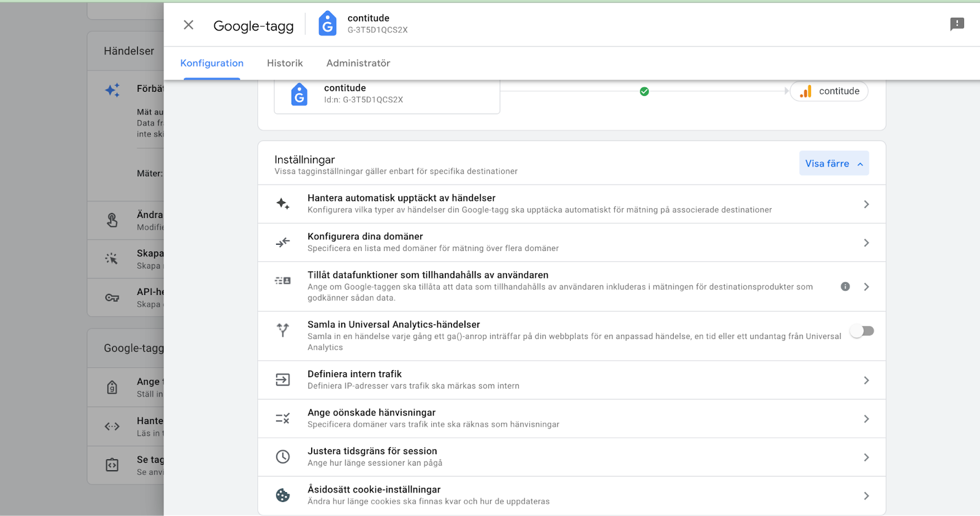Switch to the Konfiguration tab
Image resolution: width=980 pixels, height=516 pixels.
[212, 63]
